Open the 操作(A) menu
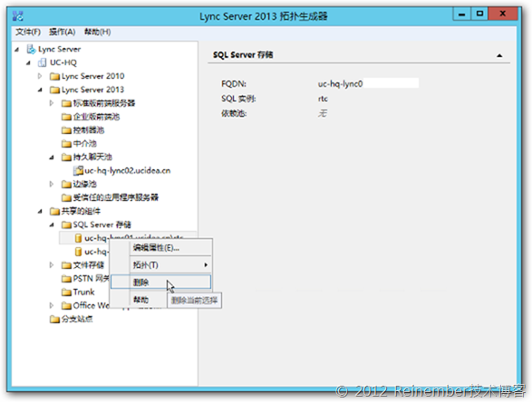532x402 pixels. point(63,32)
